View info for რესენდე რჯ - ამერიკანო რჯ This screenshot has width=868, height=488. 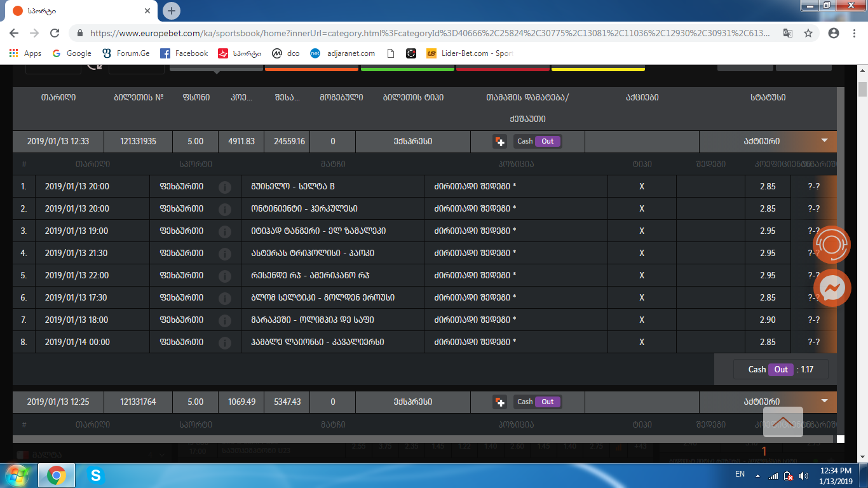coord(224,276)
